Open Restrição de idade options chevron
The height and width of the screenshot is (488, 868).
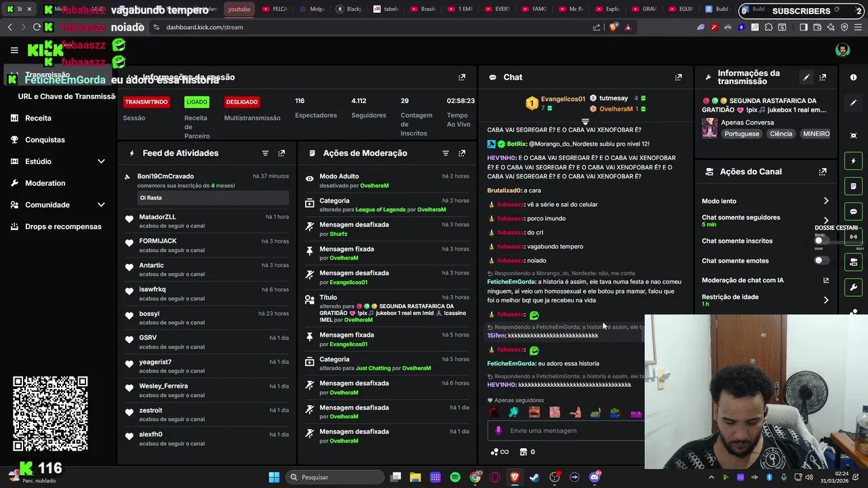click(x=826, y=300)
